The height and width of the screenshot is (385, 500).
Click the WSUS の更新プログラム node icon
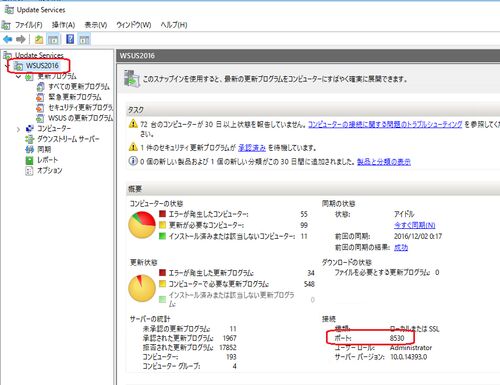(x=40, y=118)
